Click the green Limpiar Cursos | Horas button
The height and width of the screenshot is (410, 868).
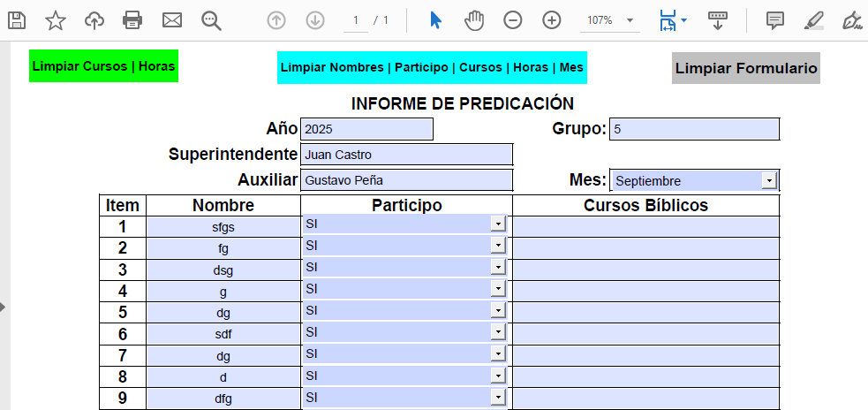tap(103, 66)
